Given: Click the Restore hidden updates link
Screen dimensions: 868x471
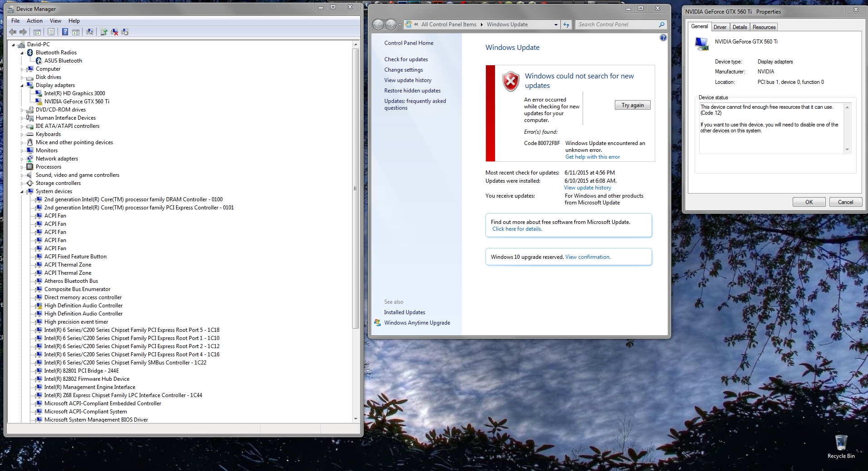Looking at the screenshot, I should pos(412,91).
